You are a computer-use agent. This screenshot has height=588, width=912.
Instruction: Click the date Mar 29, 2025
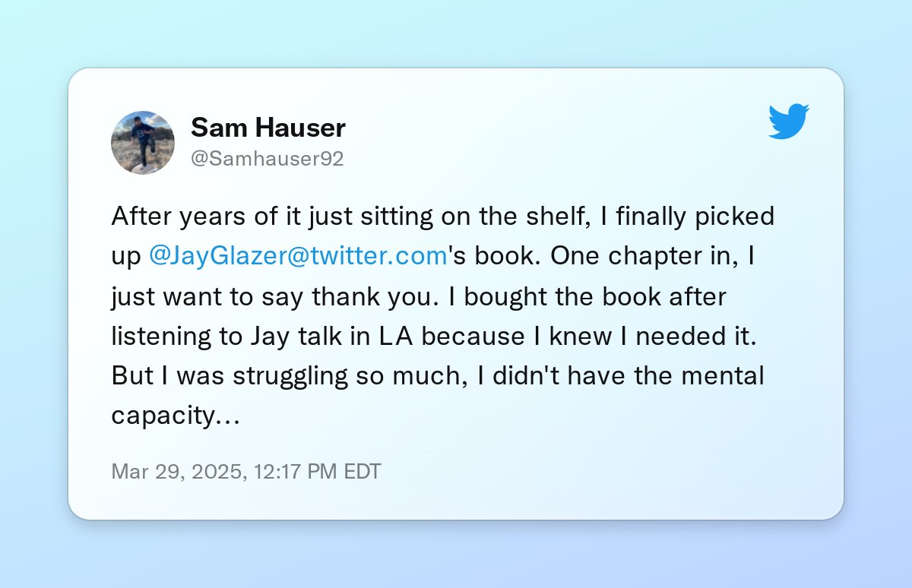[178, 471]
